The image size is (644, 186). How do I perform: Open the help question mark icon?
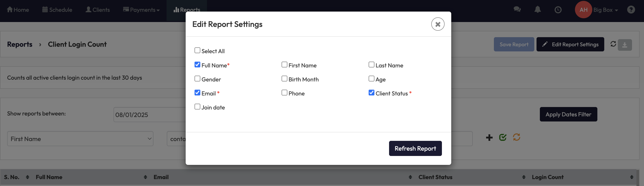pyautogui.click(x=631, y=10)
